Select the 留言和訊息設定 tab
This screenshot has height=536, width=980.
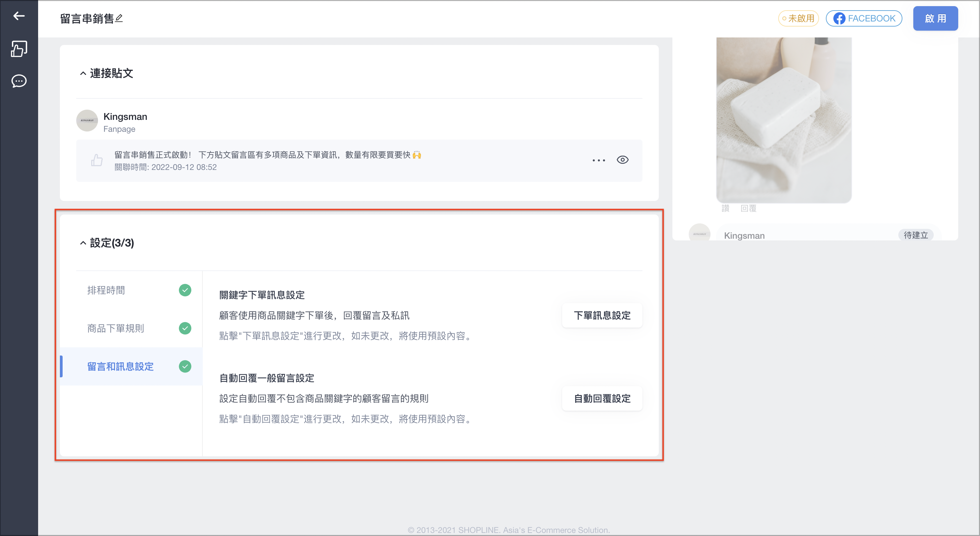(x=131, y=366)
